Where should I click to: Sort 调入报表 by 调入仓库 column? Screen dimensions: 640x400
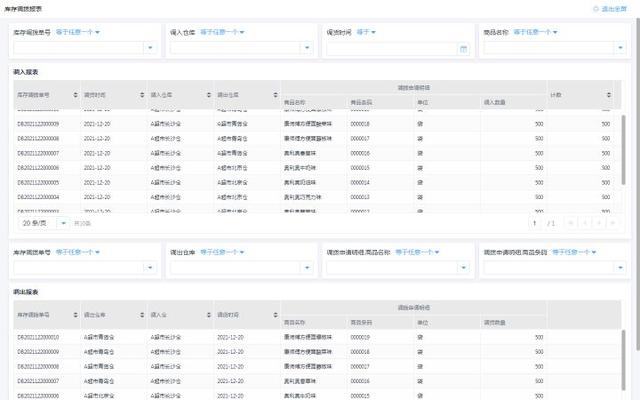pyautogui.click(x=209, y=95)
